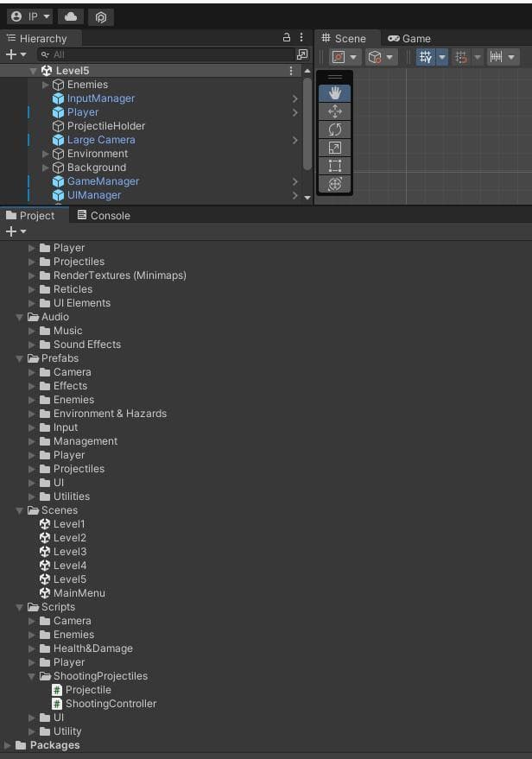Select the ProjectileHolder object
Screen dimensions: 532x759
[106, 126]
